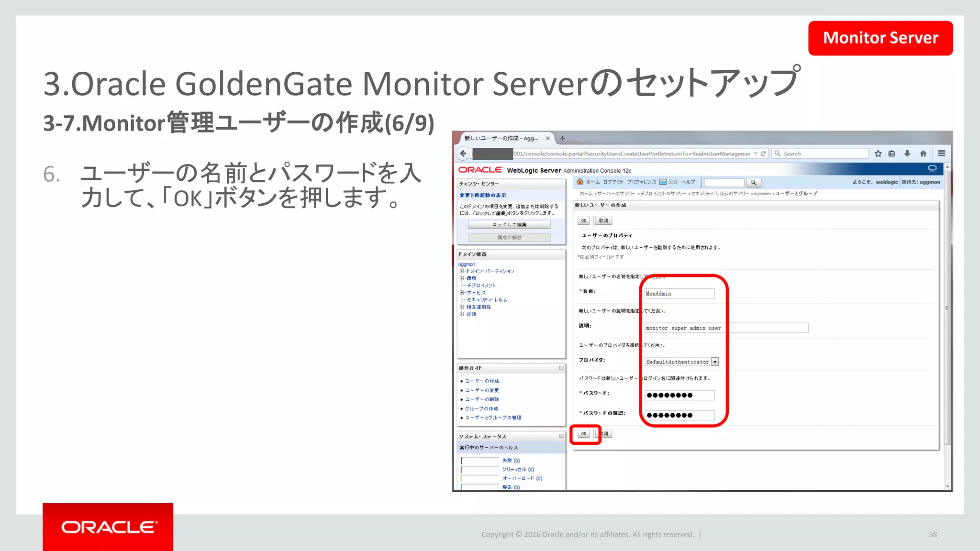This screenshot has height=551, width=980.
Task: Reload the page with the refresh icon
Action: click(x=763, y=154)
